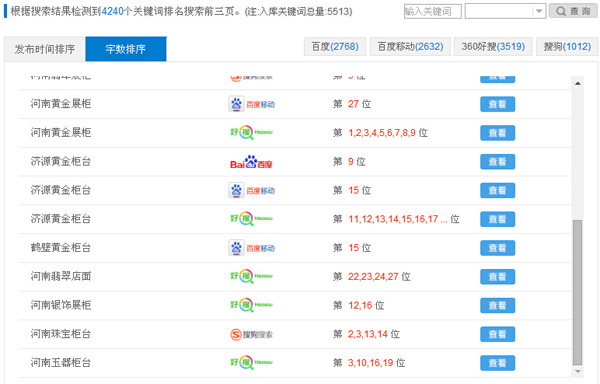600x384 pixels.
Task: Click Baidu logo in 济源黄金柜台 row
Action: (251, 162)
